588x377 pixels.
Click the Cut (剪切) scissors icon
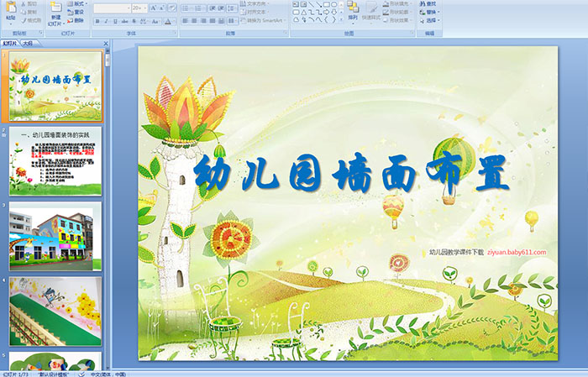[24, 3]
